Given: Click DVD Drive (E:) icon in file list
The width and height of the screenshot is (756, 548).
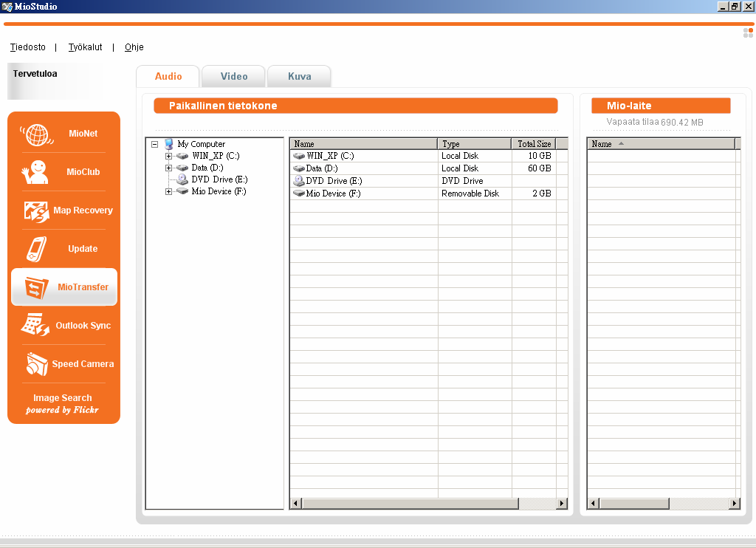Looking at the screenshot, I should click(299, 181).
